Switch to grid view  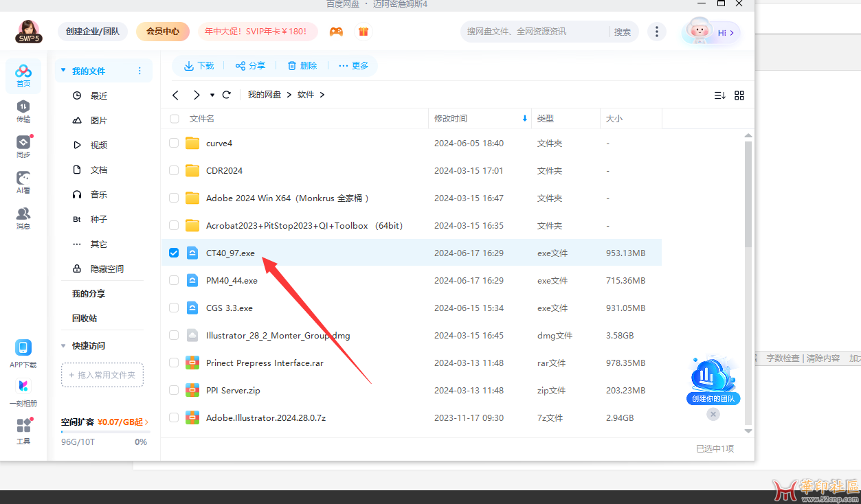[x=739, y=95]
